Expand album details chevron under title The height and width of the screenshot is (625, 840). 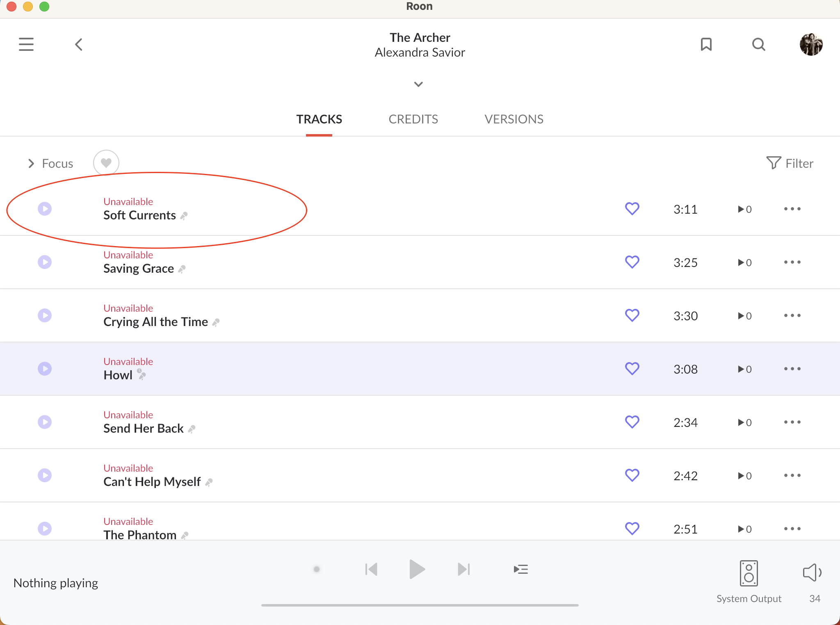coord(418,84)
